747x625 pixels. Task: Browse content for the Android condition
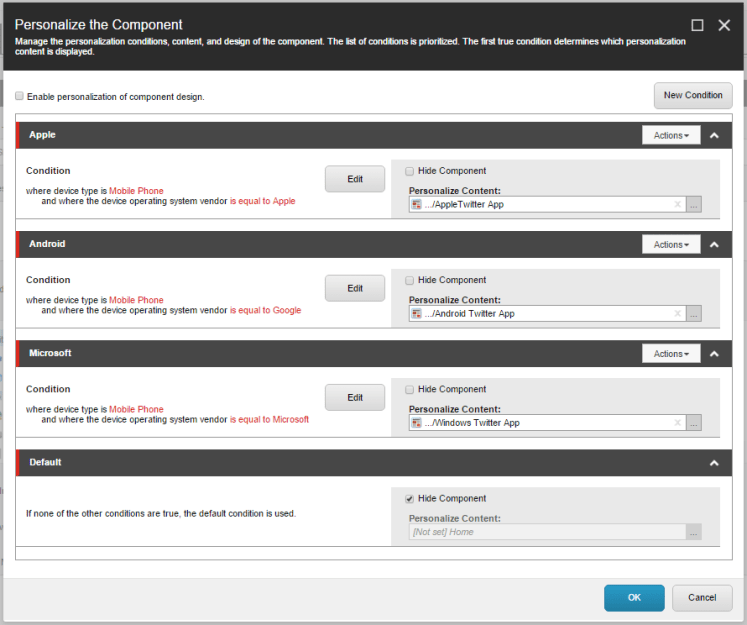pyautogui.click(x=694, y=314)
